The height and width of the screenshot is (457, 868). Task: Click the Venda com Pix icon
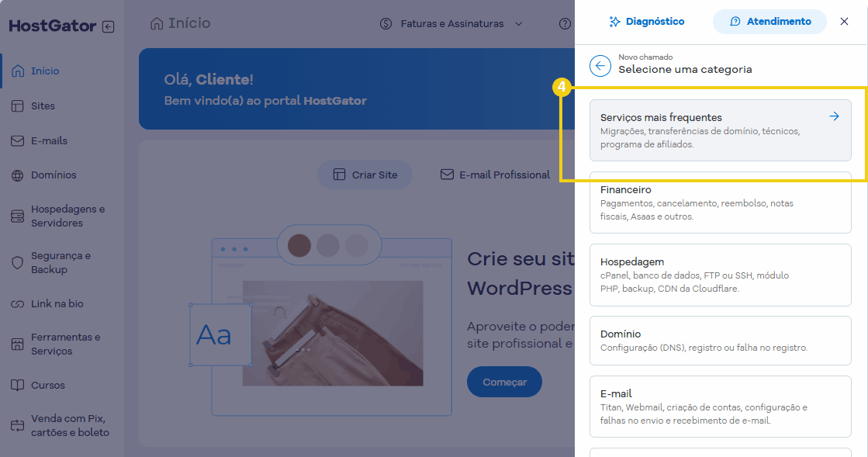(18, 425)
